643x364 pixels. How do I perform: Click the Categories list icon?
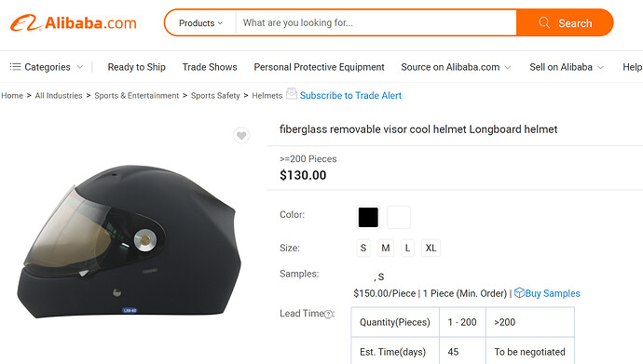[15, 67]
